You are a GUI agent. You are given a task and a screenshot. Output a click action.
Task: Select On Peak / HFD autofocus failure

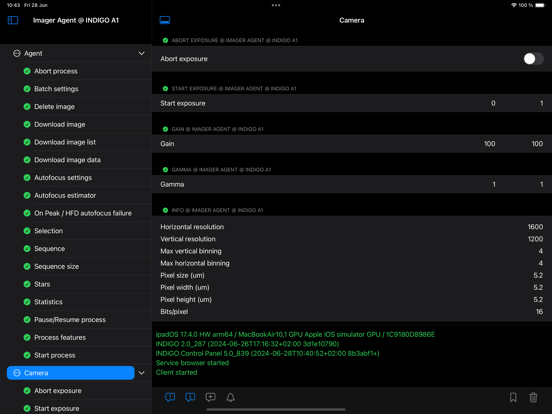[x=83, y=213]
